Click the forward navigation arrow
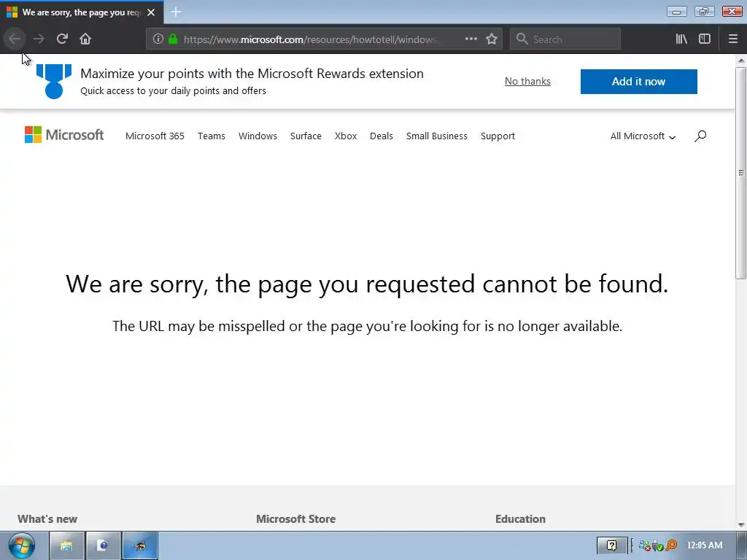 39,39
